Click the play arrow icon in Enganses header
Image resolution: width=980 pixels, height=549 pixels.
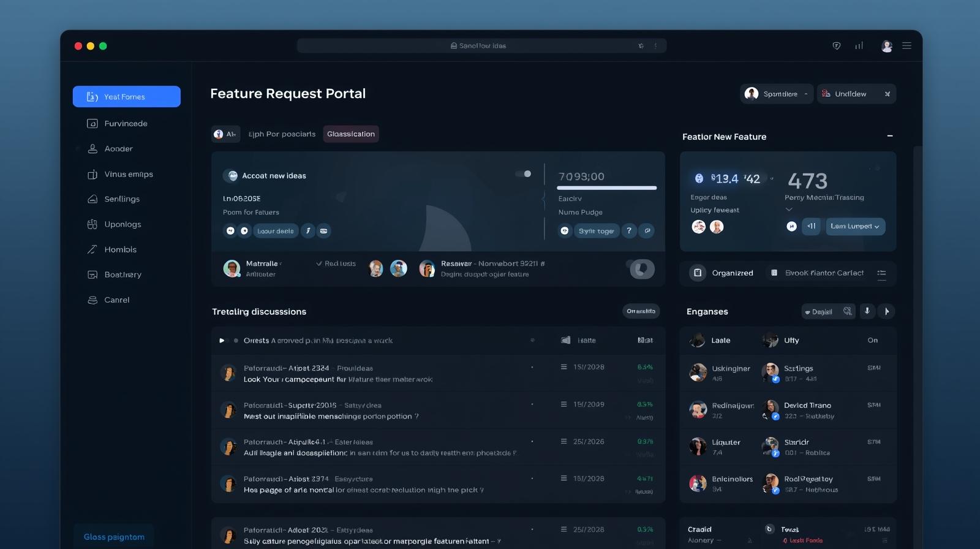point(886,311)
